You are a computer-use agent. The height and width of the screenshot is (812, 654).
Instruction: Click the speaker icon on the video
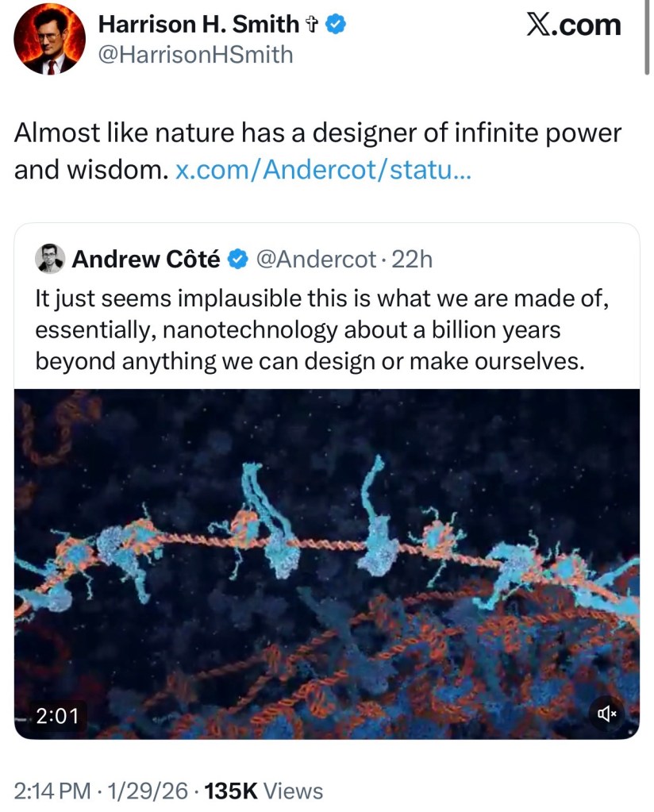(x=606, y=713)
